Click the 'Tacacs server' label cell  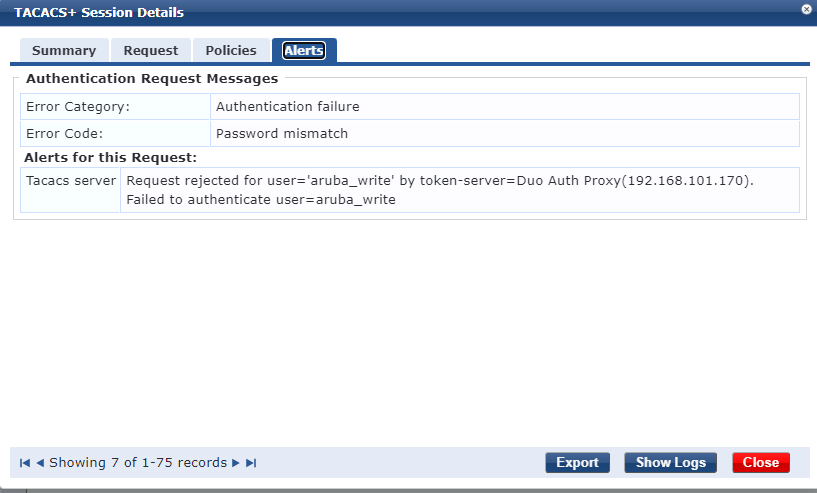[x=71, y=181]
